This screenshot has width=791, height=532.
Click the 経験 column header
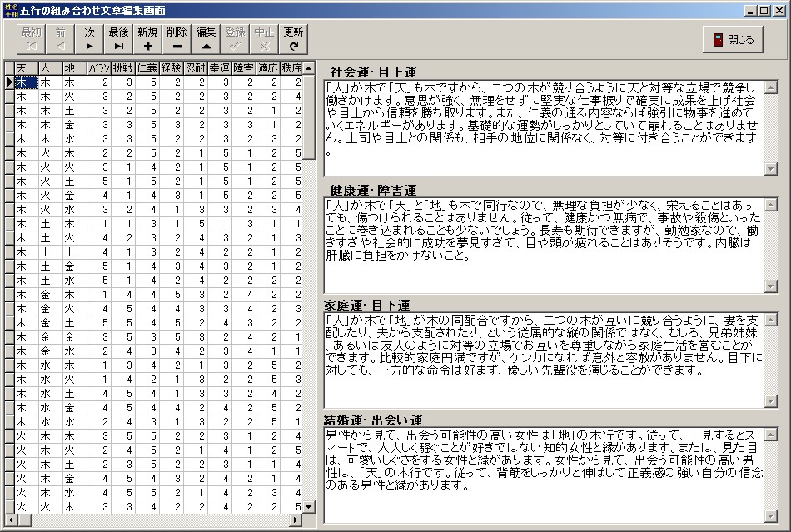pos(172,68)
